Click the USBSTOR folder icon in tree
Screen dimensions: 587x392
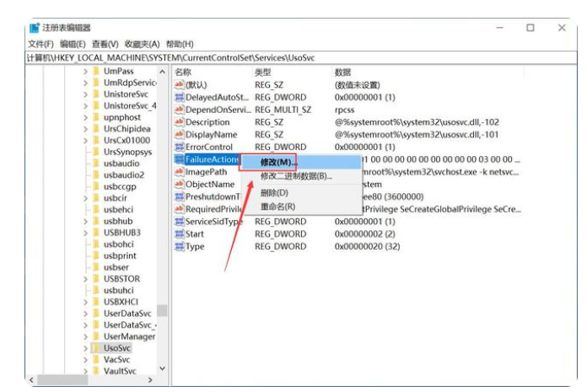tap(96, 278)
